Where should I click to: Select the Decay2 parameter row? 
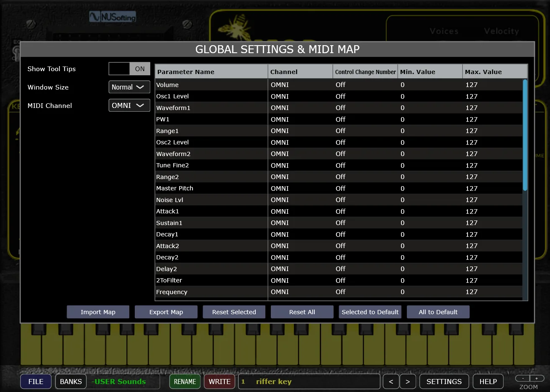339,257
